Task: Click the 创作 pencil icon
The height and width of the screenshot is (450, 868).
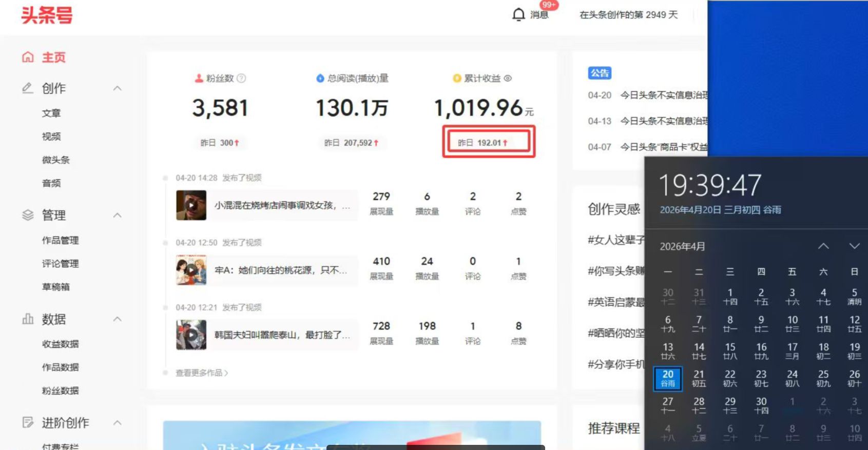Action: click(28, 88)
